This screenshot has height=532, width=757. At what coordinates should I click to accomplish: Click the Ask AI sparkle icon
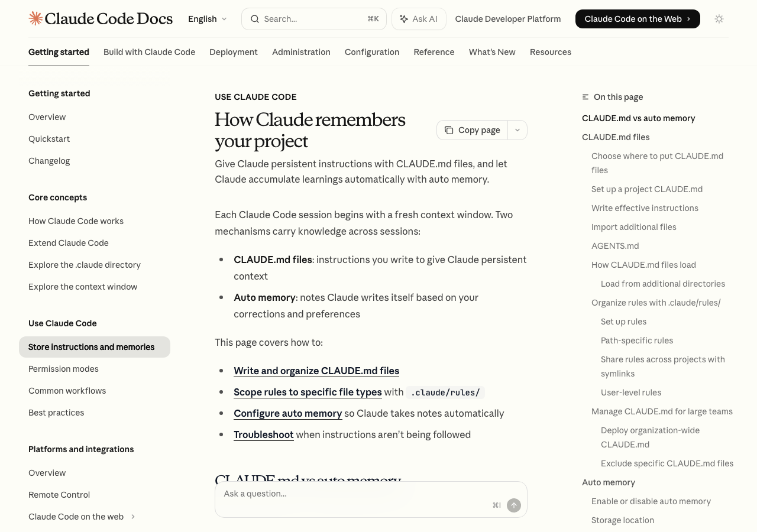click(404, 19)
